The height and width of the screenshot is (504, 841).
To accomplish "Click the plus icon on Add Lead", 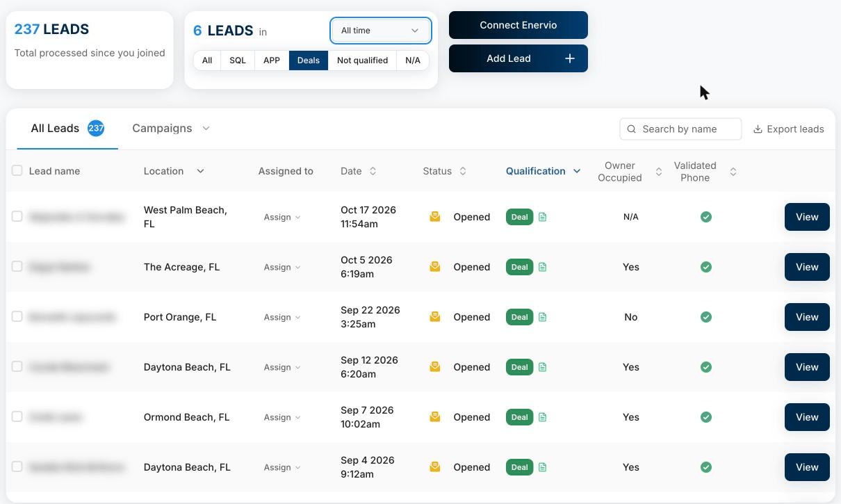I will coord(570,58).
